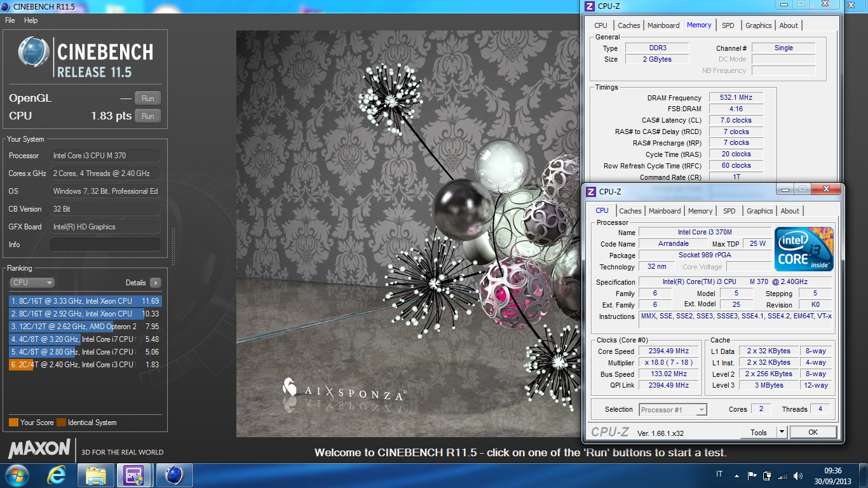868x488 pixels.
Task: Switch to Mainboard tab in front CPU-Z
Action: click(665, 211)
